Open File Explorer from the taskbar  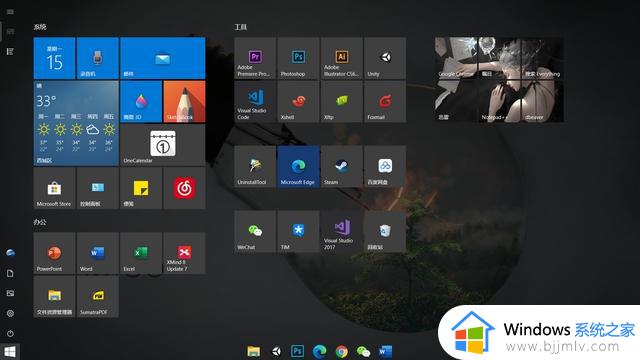[253, 351]
